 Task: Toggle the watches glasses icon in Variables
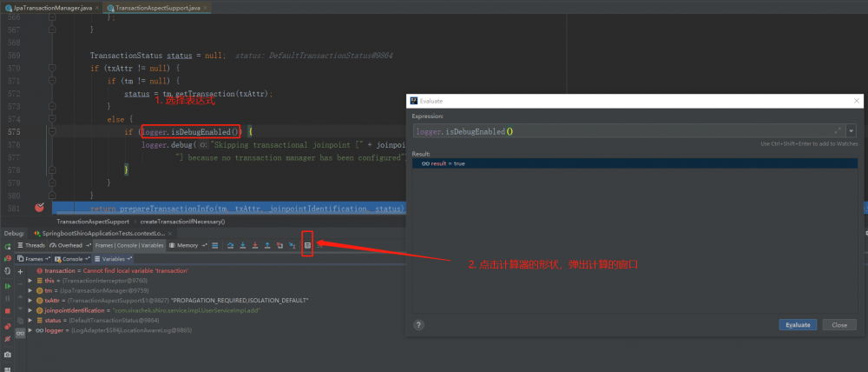pyautogui.click(x=21, y=331)
